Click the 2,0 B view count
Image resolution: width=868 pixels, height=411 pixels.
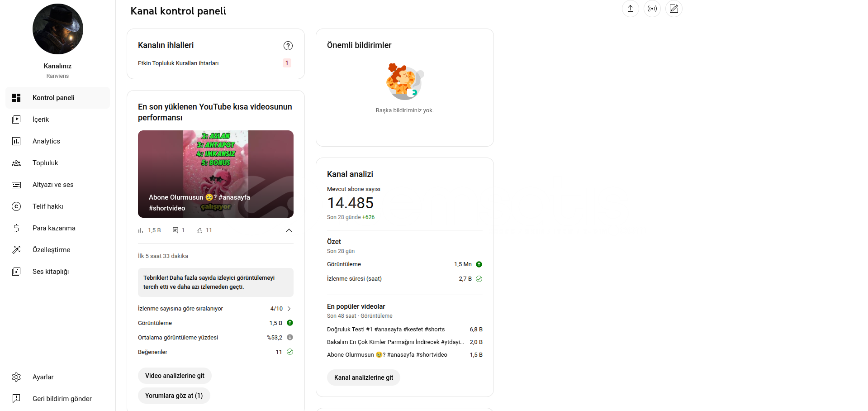click(476, 342)
